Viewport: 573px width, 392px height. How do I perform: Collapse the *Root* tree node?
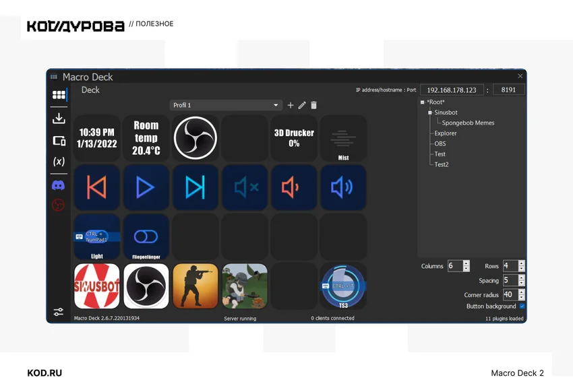tap(422, 102)
